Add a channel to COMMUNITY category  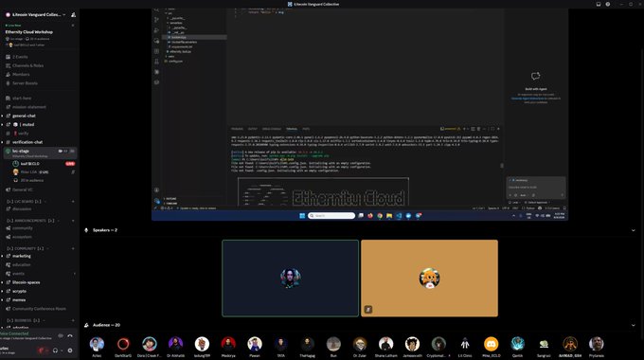[73, 248]
